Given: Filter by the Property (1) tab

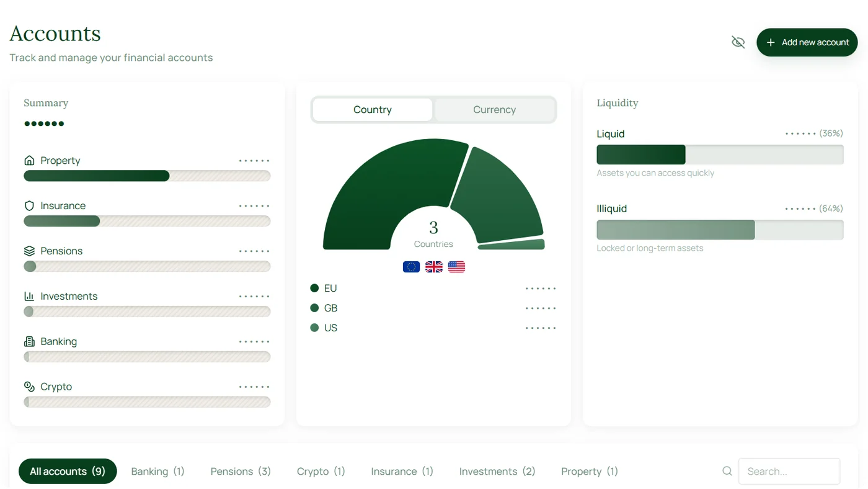Looking at the screenshot, I should 590,471.
